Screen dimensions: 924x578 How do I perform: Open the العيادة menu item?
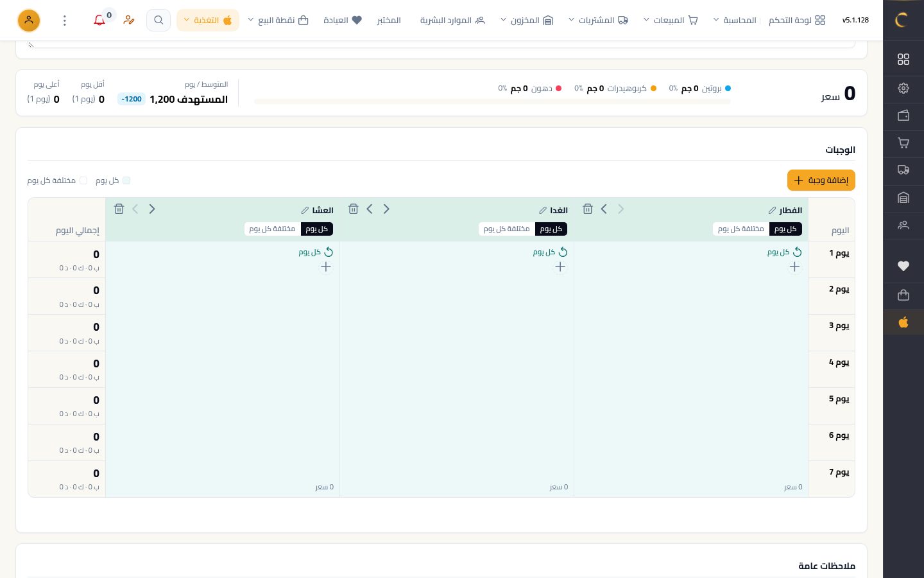(343, 20)
